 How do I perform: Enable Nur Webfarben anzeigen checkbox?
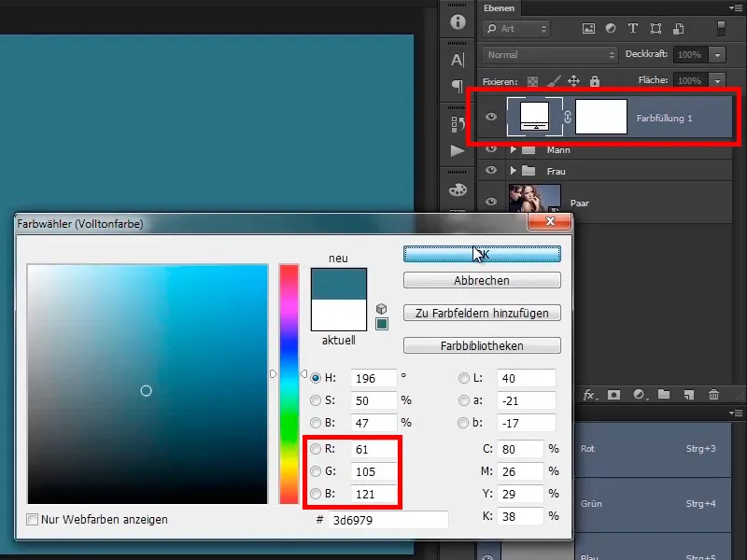pyautogui.click(x=33, y=520)
